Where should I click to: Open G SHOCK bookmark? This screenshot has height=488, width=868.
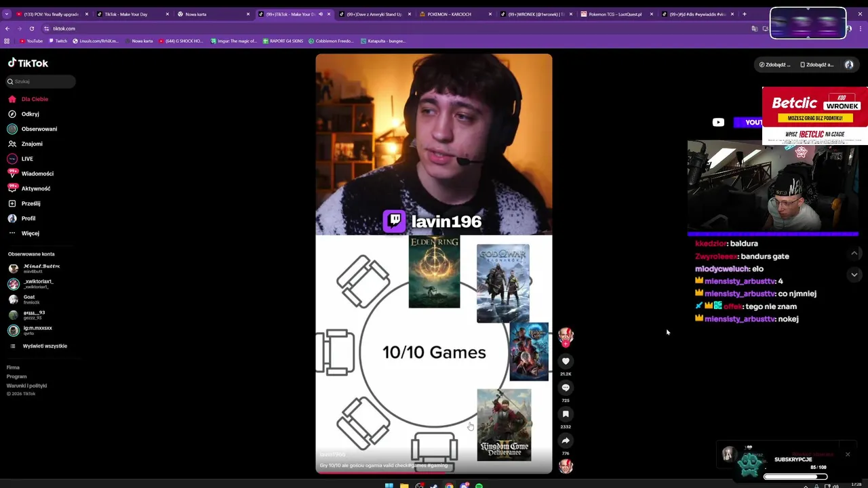click(x=180, y=41)
